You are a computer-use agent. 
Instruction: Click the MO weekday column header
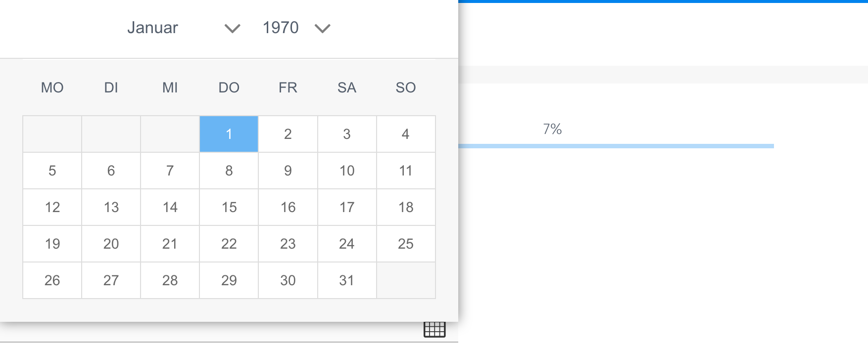coord(51,87)
